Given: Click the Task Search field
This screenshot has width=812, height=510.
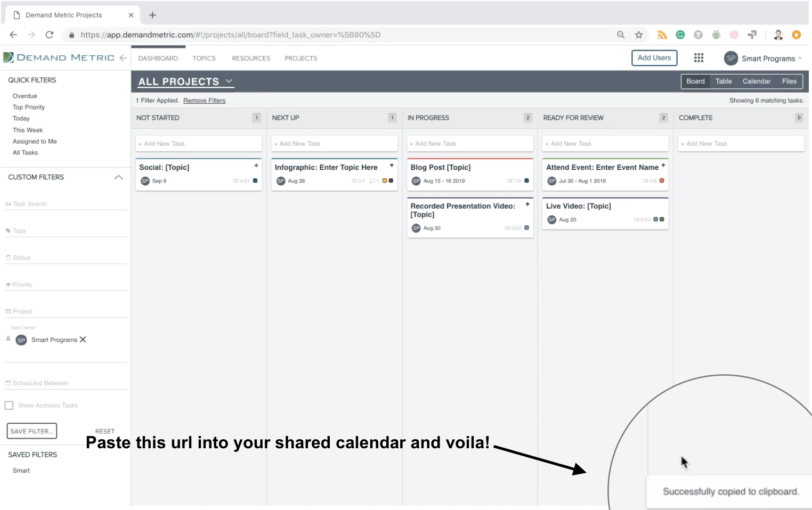Looking at the screenshot, I should (66, 204).
